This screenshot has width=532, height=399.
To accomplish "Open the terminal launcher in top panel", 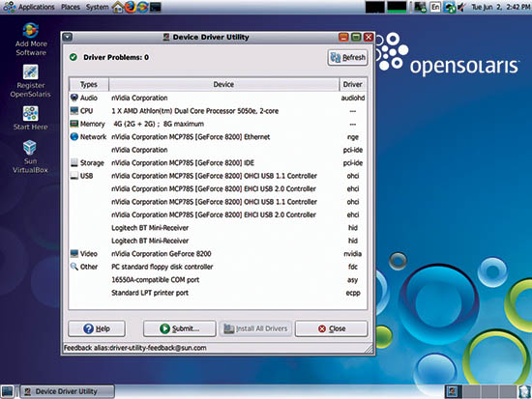I will (x=156, y=7).
